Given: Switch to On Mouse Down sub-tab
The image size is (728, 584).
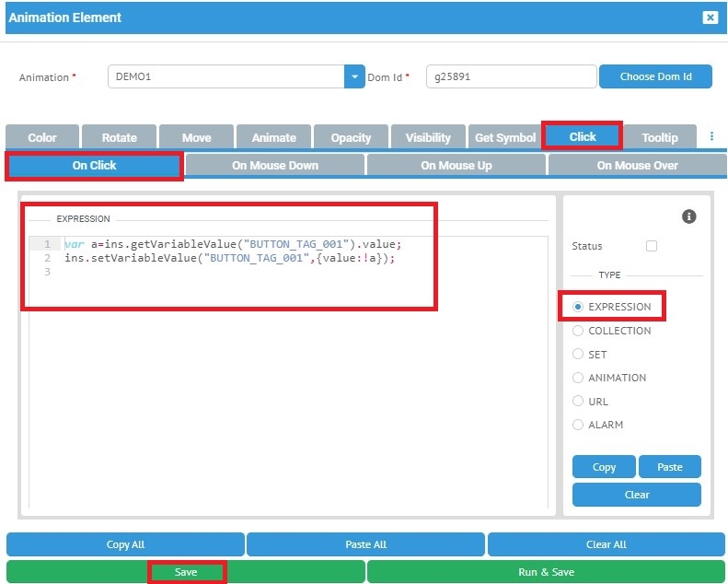Looking at the screenshot, I should (x=274, y=165).
